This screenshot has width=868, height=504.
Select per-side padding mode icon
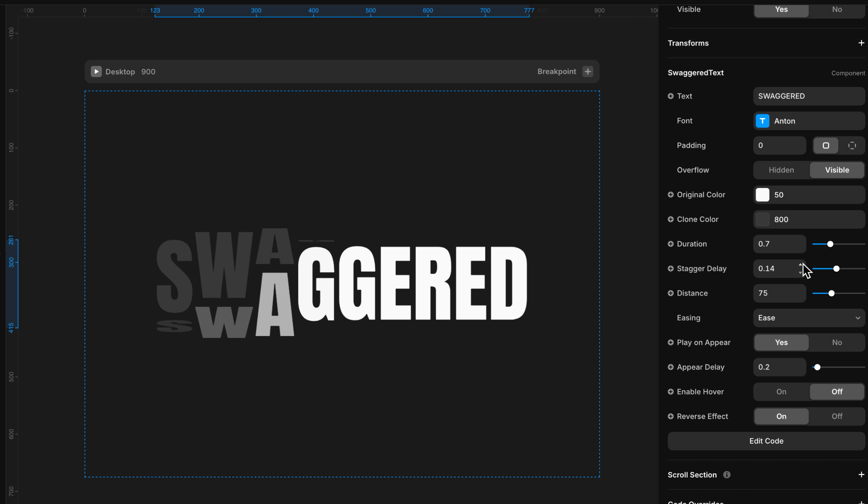tap(852, 145)
